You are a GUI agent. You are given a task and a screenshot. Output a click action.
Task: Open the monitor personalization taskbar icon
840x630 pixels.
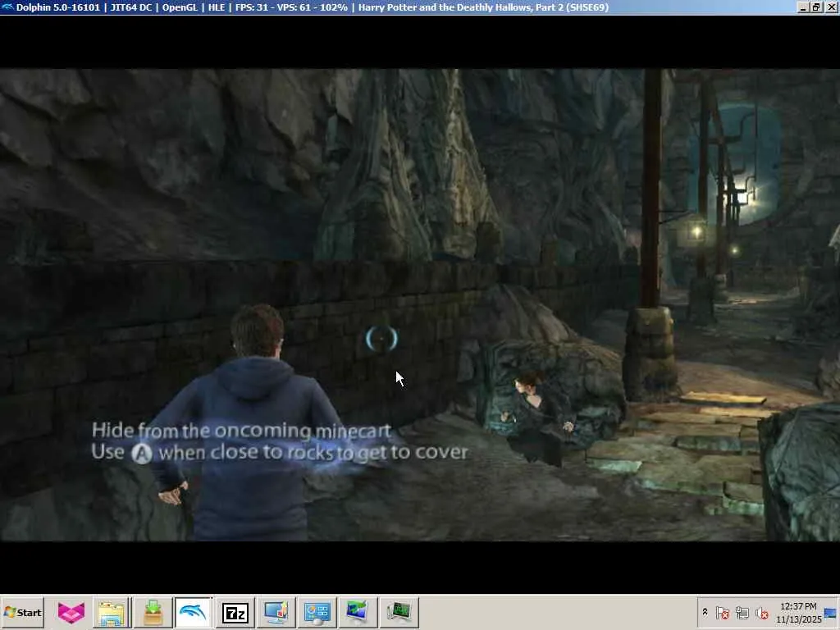pos(276,612)
